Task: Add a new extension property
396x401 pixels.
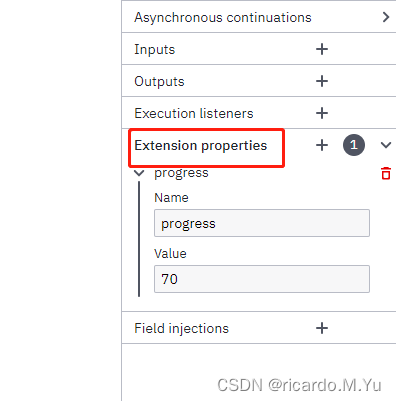Action: point(322,145)
